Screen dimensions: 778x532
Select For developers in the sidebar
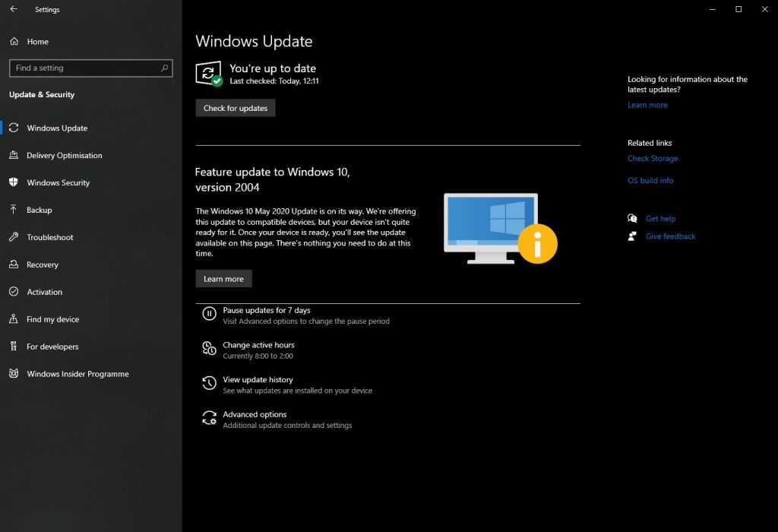(91, 347)
